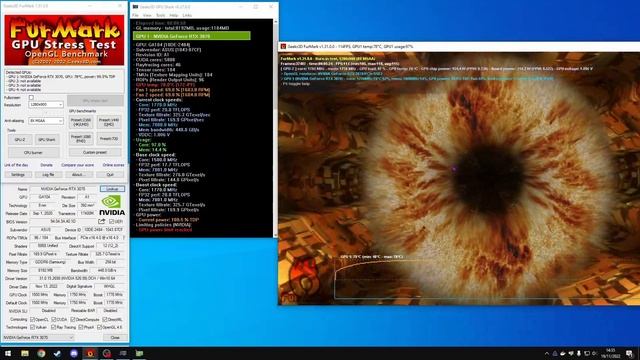This screenshot has height=360, width=640.
Task: Toggle the Vulkan checkbox
Action: click(x=33, y=327)
